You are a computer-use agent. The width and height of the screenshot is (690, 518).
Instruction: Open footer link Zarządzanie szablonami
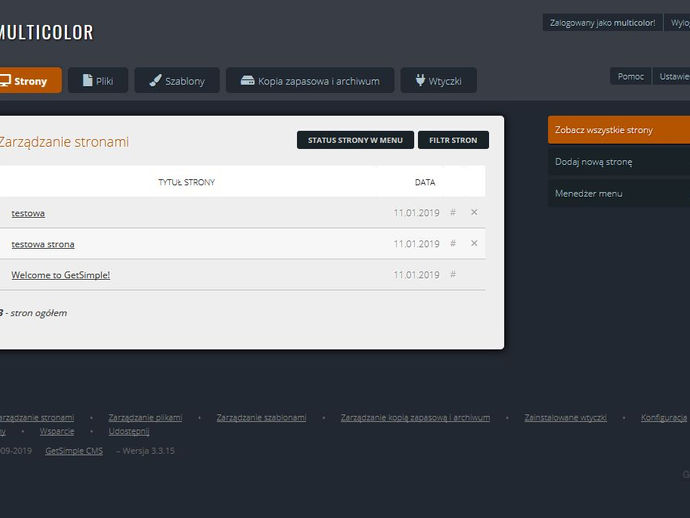coord(261,418)
